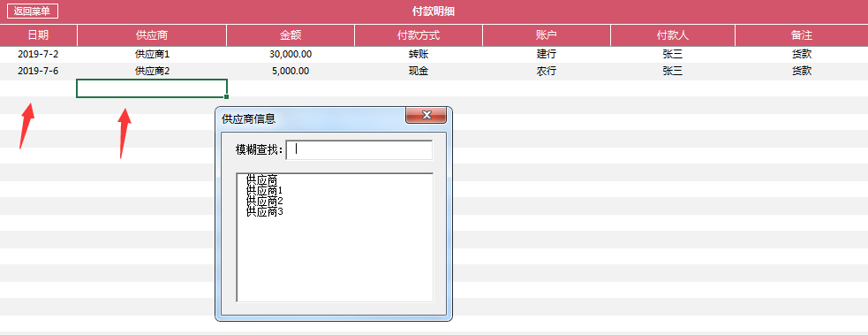Click the 返回菜单 button
Screen dimensions: 868x335
pyautogui.click(x=32, y=11)
